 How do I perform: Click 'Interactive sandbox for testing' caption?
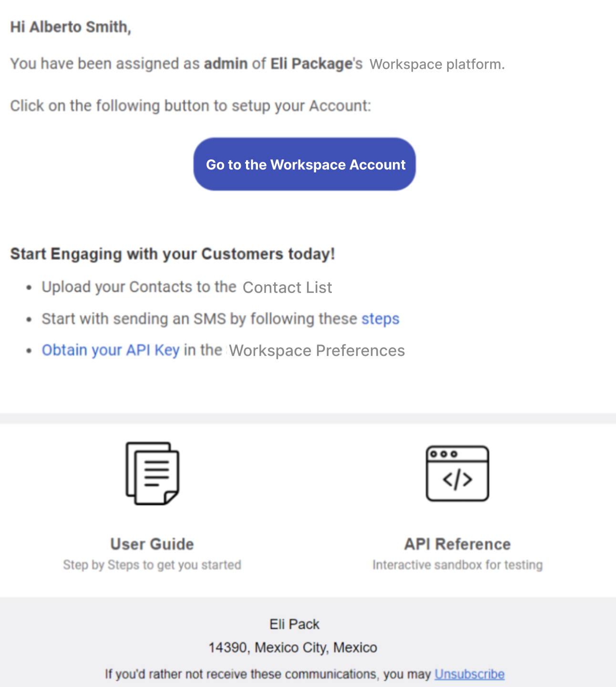[457, 565]
